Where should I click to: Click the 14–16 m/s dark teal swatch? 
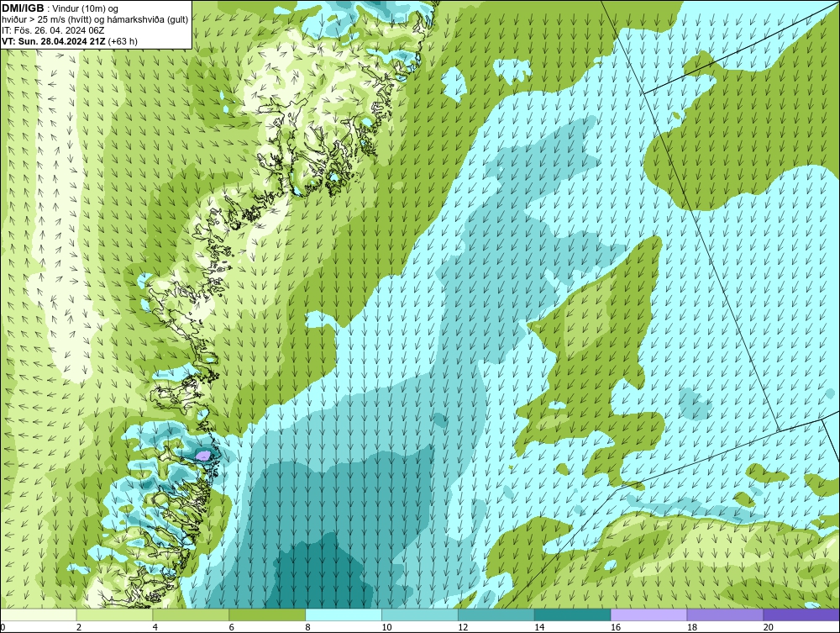pyautogui.click(x=573, y=615)
